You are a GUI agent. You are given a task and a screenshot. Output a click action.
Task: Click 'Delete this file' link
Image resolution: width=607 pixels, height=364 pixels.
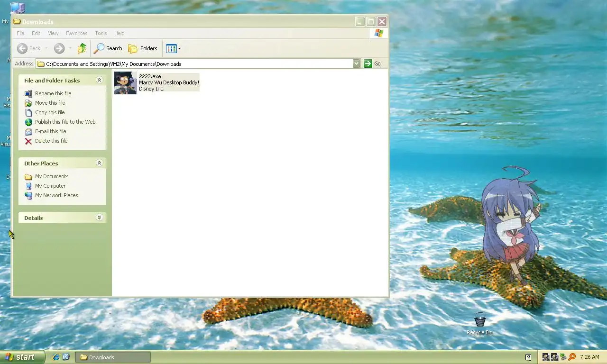tap(51, 141)
